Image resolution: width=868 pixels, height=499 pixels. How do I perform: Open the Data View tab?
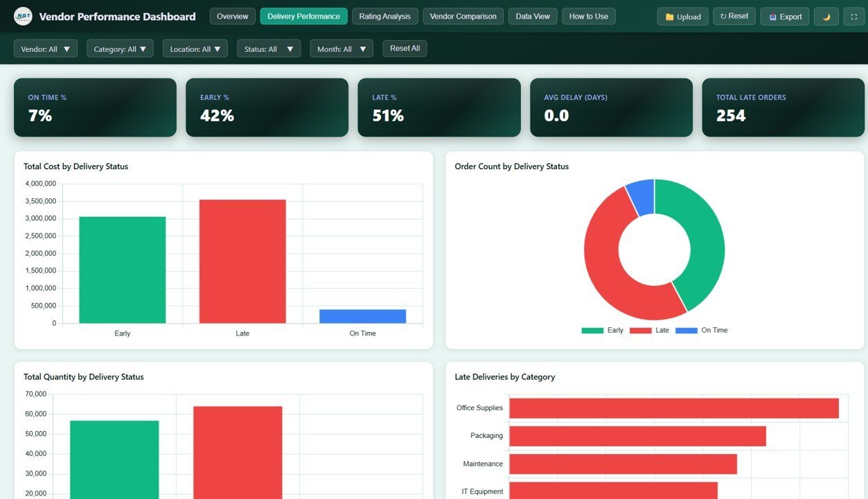point(532,15)
